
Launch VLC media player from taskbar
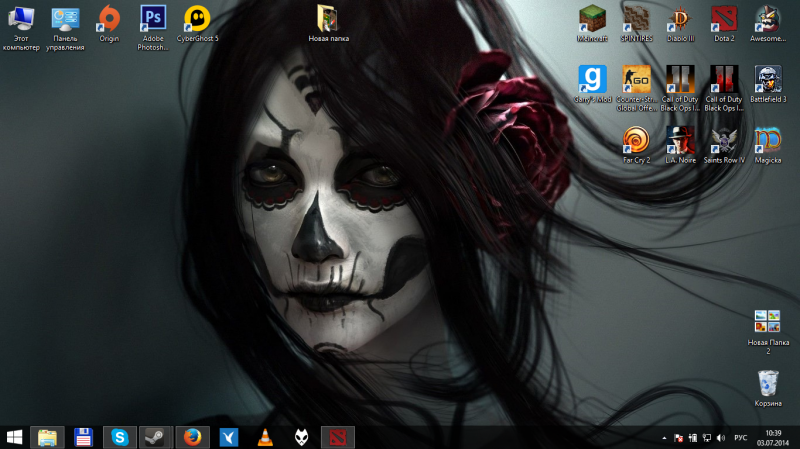pos(265,437)
